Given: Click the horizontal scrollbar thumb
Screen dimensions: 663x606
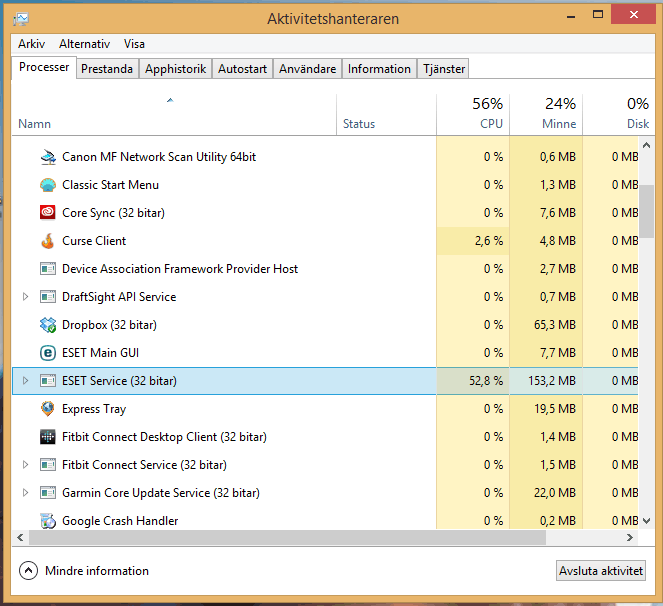Looking at the screenshot, I should click(x=287, y=537).
